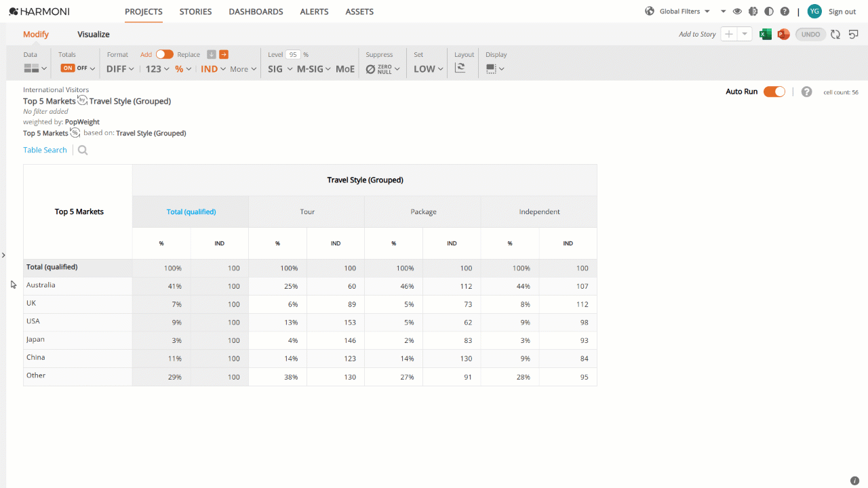Toggle the Auto Run switch
Viewport: 868px width, 488px height.
(774, 91)
